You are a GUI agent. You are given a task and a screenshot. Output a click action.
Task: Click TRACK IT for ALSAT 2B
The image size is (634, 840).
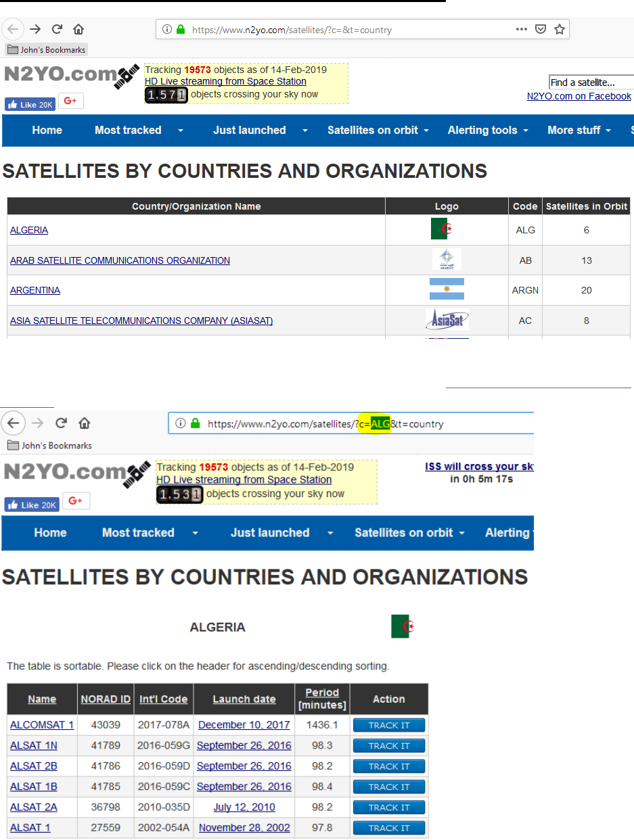(389, 766)
